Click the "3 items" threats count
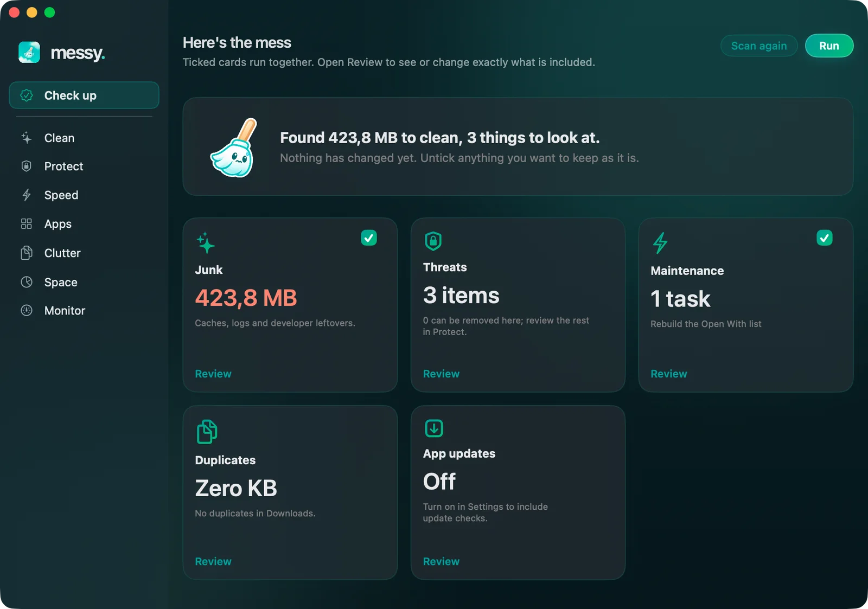 coord(461,296)
